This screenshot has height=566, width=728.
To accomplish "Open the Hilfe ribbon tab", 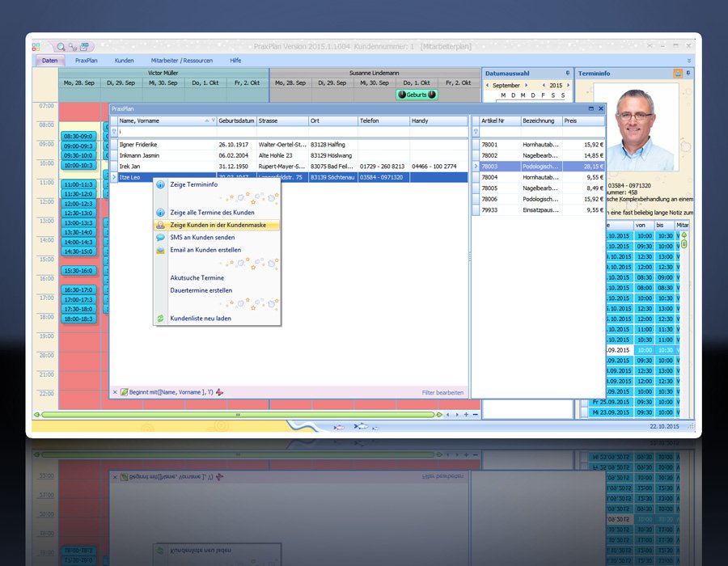I will point(235,61).
